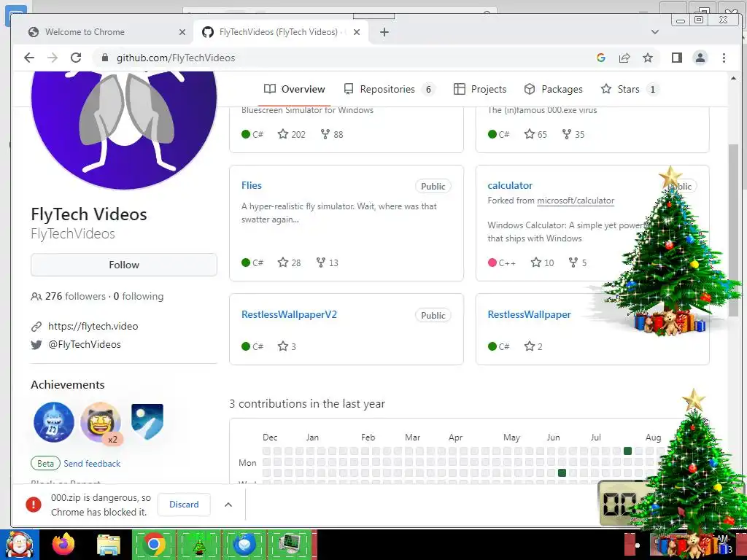Click the Arctic Code Vault achievement badge
This screenshot has width=747, height=560.
click(x=147, y=421)
